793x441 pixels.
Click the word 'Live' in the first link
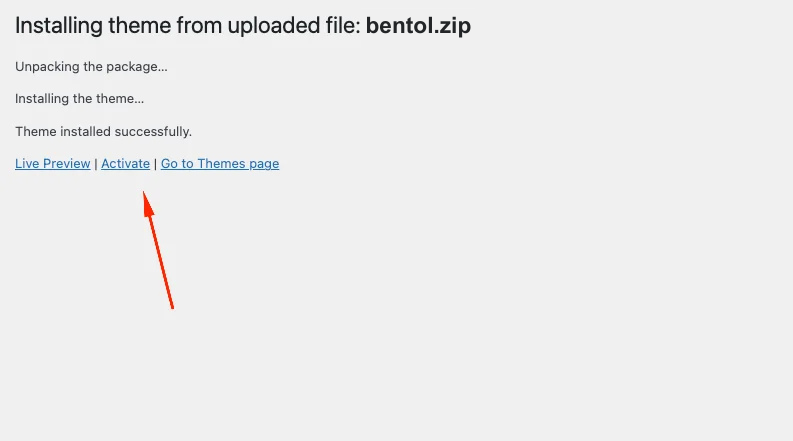27,163
